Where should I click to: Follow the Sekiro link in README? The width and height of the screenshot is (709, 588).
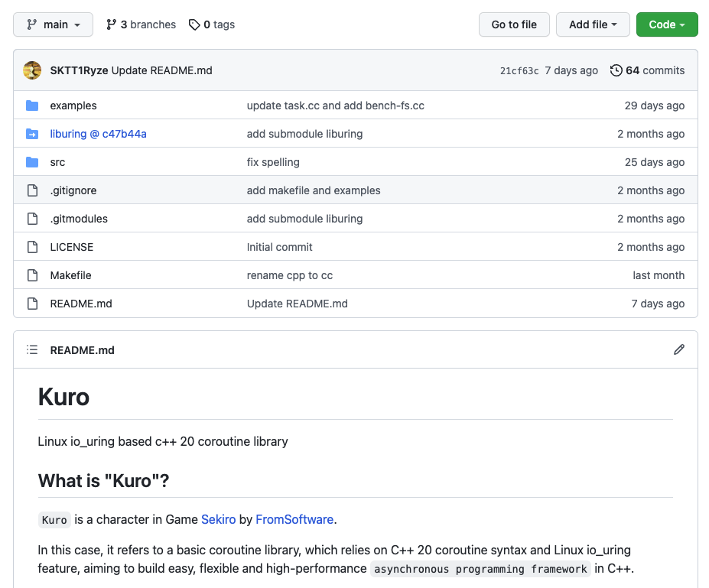click(219, 519)
